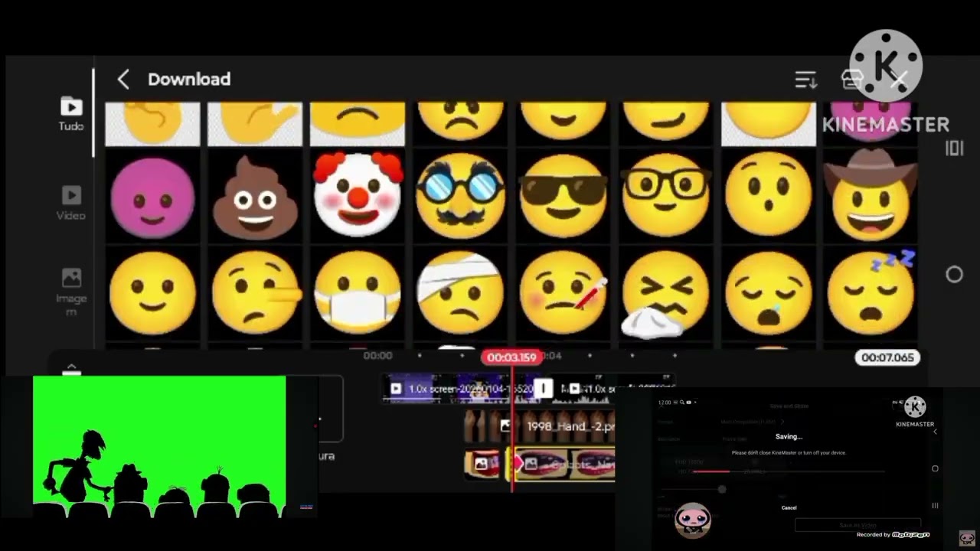Expand the panel with the up chevron
The width and height of the screenshot is (980, 551).
70,369
